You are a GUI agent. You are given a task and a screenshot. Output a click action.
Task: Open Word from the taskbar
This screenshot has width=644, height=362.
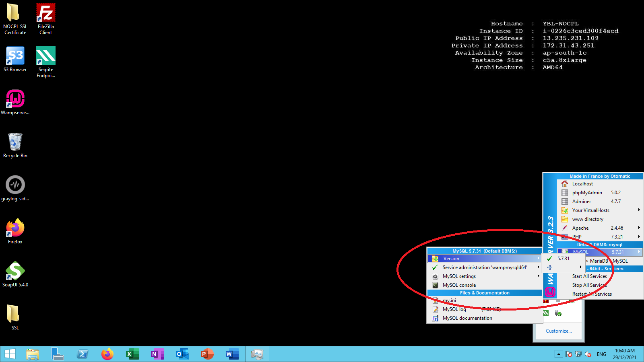232,354
